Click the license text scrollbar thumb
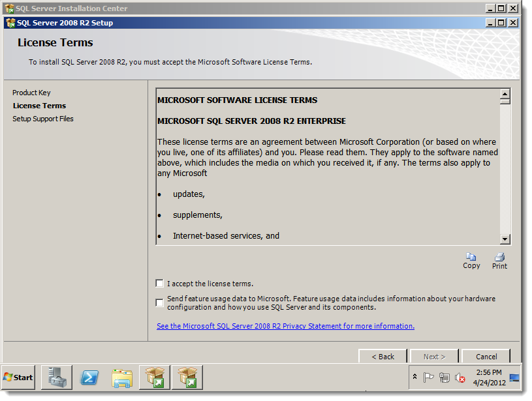The image size is (532, 401). pos(505,101)
